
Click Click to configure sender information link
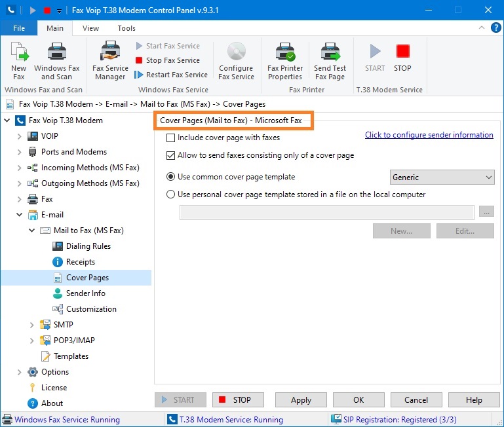tap(429, 135)
